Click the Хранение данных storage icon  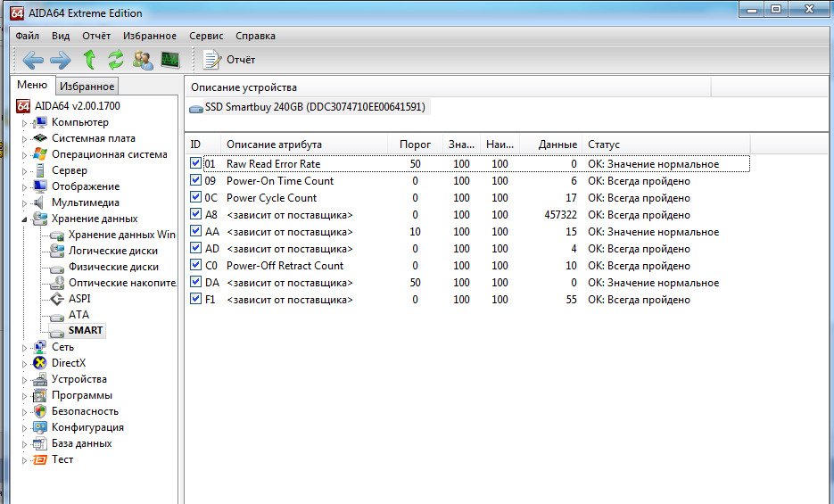[39, 219]
